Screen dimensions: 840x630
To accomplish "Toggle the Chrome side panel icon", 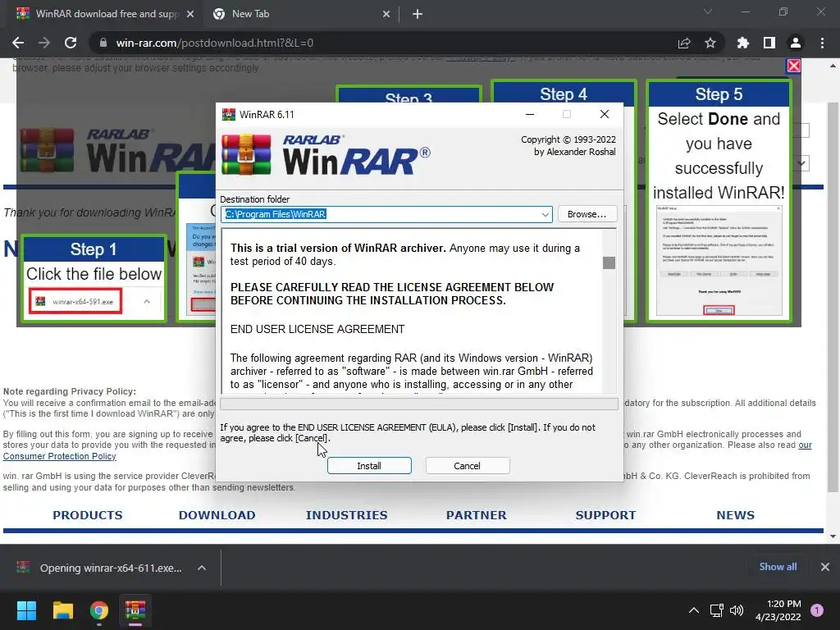I will [x=769, y=43].
